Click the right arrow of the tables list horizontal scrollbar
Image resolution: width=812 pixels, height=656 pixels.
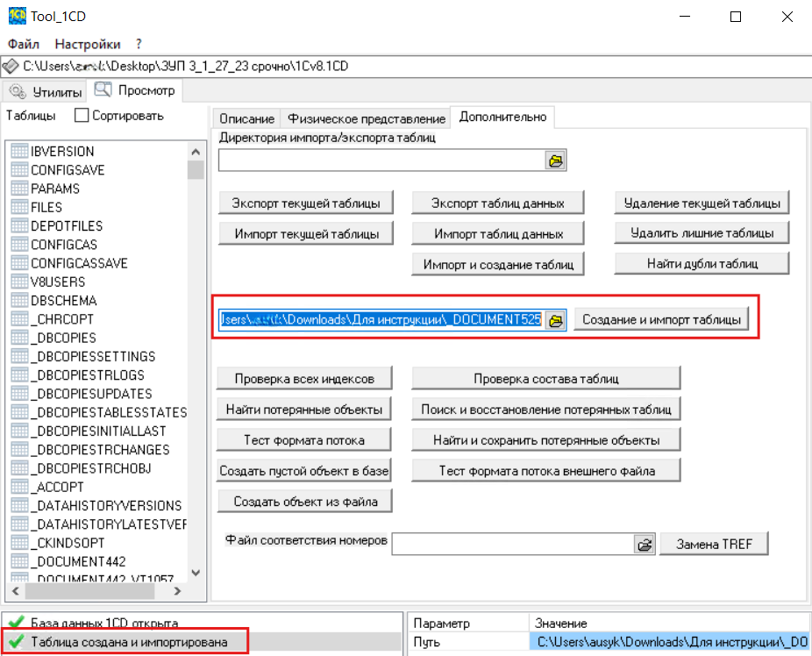(178, 591)
